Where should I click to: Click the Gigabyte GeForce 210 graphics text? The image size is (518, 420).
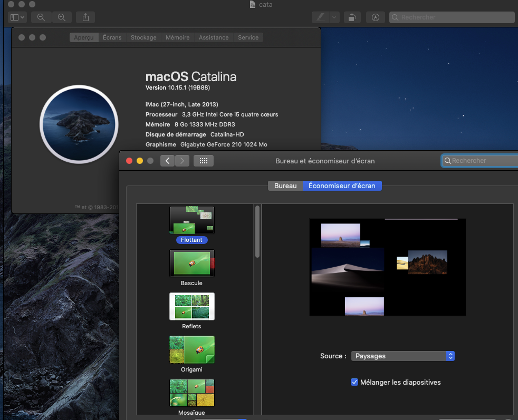click(x=224, y=144)
